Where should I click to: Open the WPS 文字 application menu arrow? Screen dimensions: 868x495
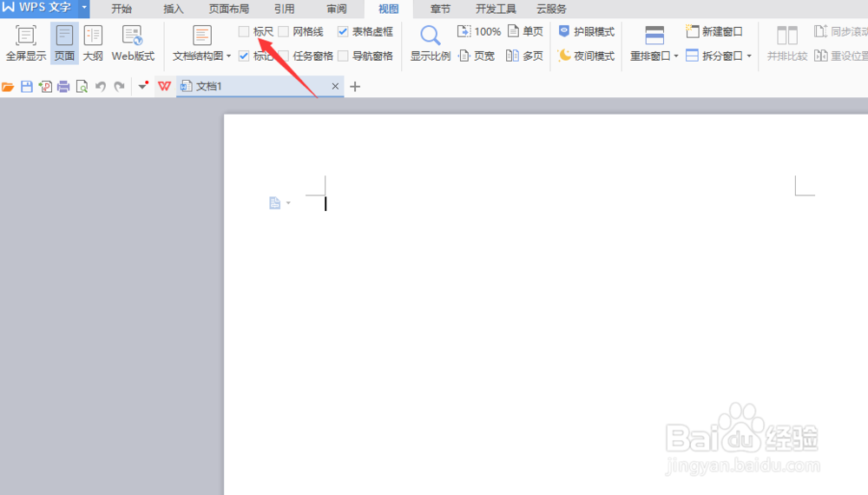pyautogui.click(x=84, y=8)
